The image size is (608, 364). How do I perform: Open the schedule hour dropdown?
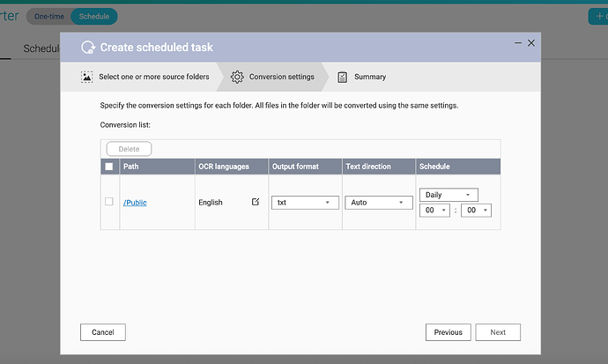(434, 210)
